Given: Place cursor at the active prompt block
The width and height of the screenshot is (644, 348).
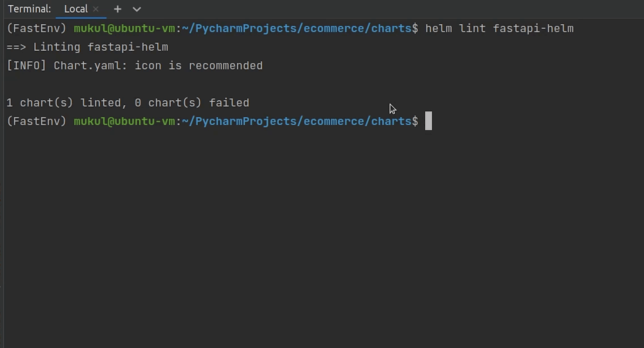Looking at the screenshot, I should 428,121.
